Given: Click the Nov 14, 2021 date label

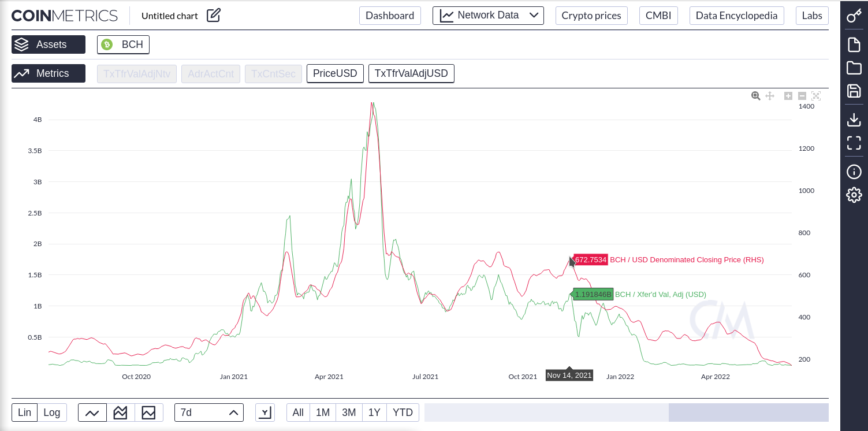Looking at the screenshot, I should 569,376.
